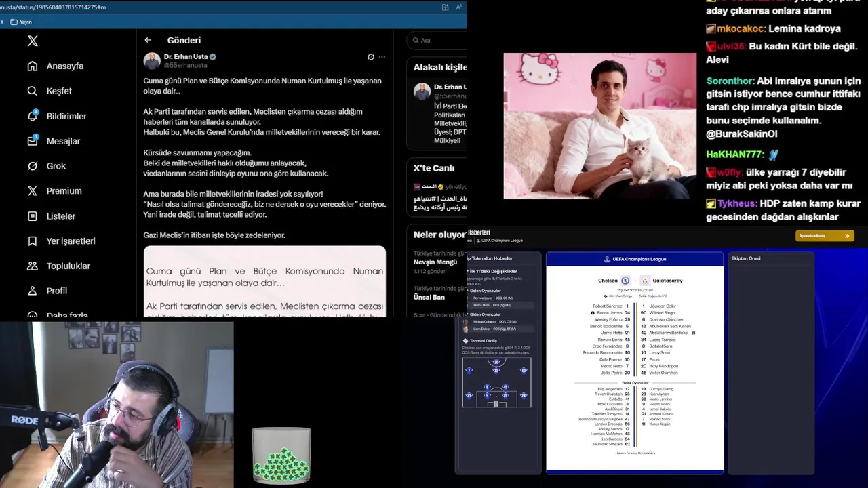Open the attached tweet text image
This screenshot has height=488, width=868.
click(x=264, y=281)
